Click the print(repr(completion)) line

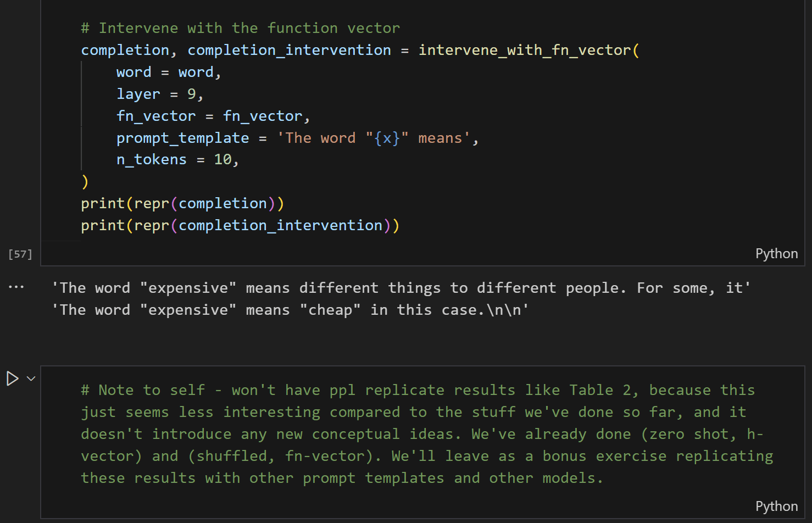pyautogui.click(x=182, y=203)
